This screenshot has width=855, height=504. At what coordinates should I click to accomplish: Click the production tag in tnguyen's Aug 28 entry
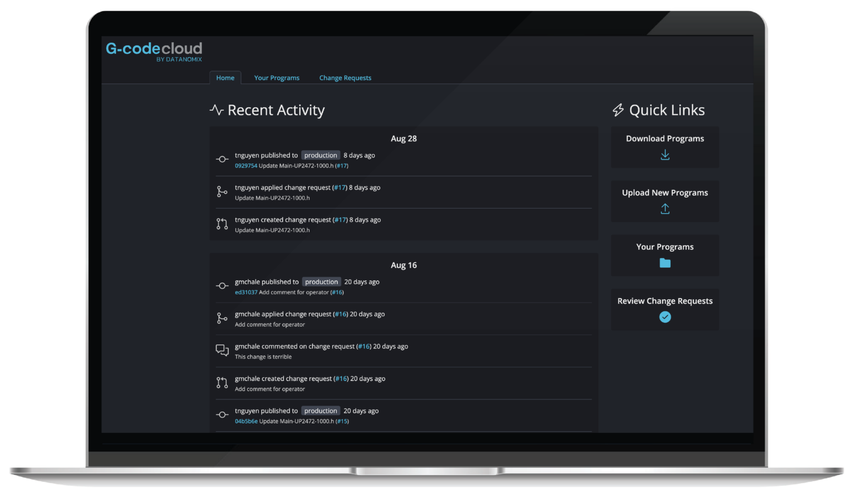point(321,155)
